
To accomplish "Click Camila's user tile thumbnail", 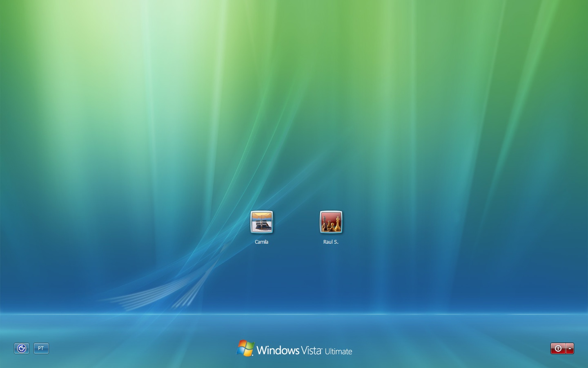I will pos(261,222).
